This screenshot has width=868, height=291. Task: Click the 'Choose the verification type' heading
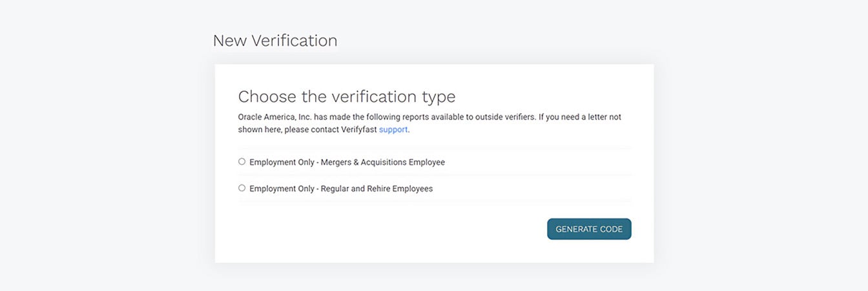(x=347, y=97)
